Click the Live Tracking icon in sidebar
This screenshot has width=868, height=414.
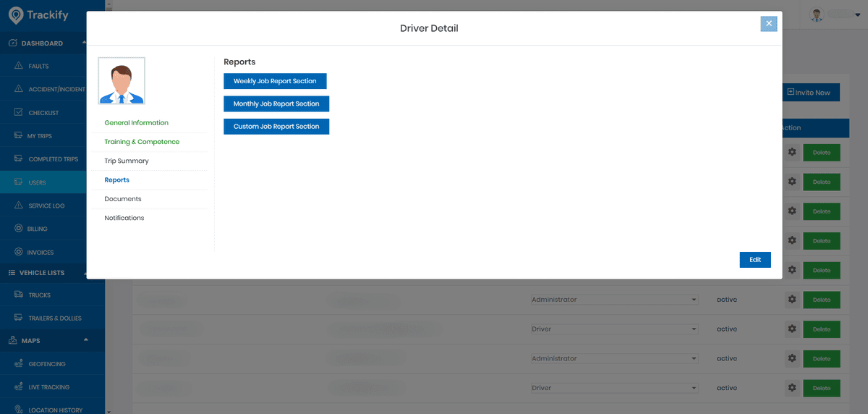pyautogui.click(x=20, y=387)
